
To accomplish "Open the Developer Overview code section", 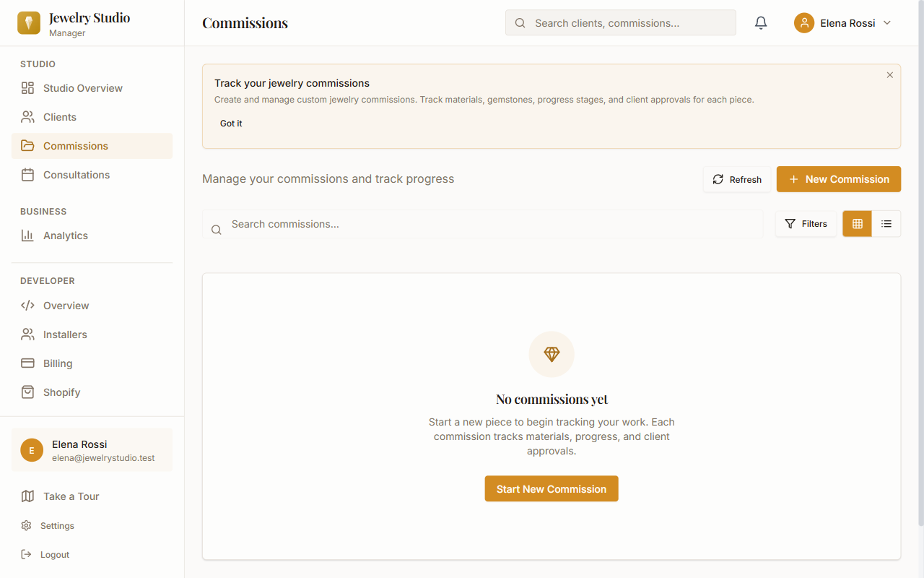I will coord(64,305).
